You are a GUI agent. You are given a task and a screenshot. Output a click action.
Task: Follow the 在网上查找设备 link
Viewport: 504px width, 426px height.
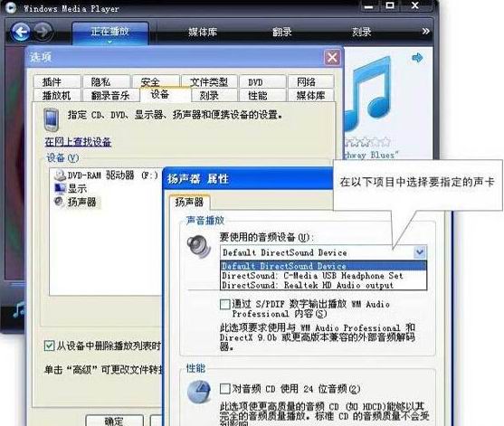click(x=78, y=142)
